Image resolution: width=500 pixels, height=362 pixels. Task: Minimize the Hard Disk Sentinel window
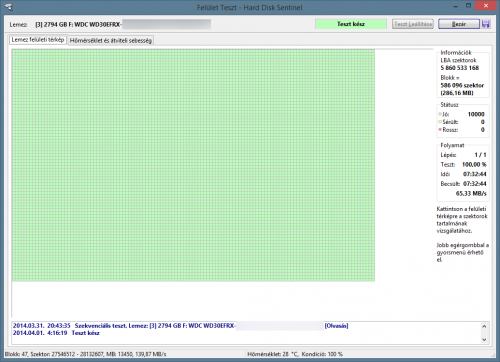(455, 6)
